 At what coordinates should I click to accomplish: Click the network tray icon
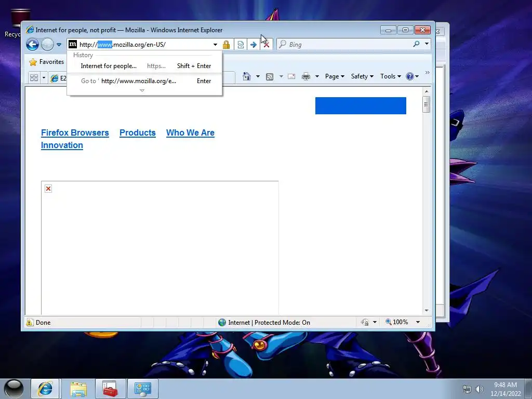(x=467, y=389)
